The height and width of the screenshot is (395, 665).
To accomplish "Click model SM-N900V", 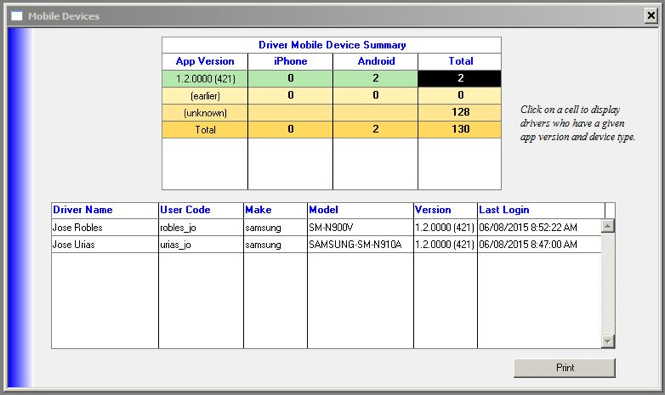I will (x=360, y=227).
